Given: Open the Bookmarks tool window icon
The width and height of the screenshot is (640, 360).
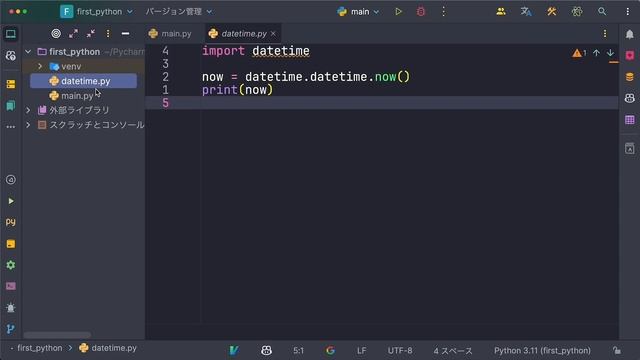Looking at the screenshot, I should coord(11,106).
